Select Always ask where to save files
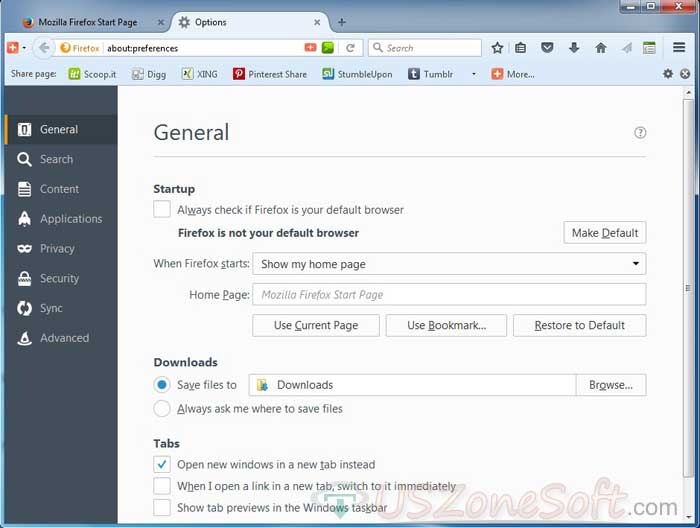 click(162, 408)
